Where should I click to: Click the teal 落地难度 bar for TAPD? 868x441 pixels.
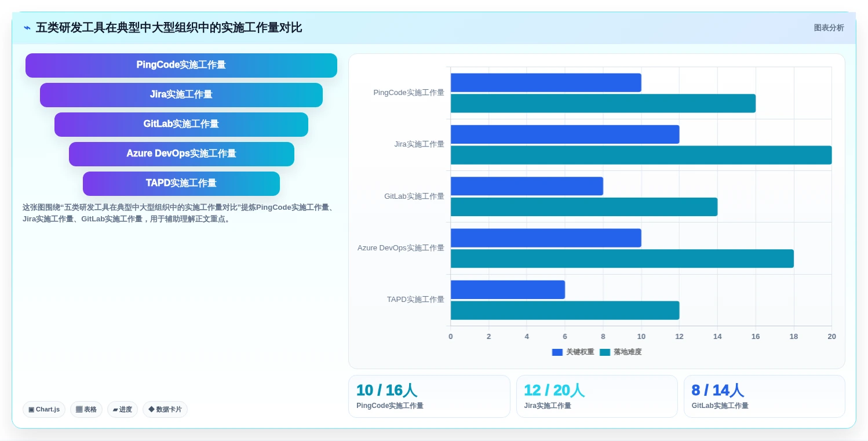pyautogui.click(x=565, y=311)
